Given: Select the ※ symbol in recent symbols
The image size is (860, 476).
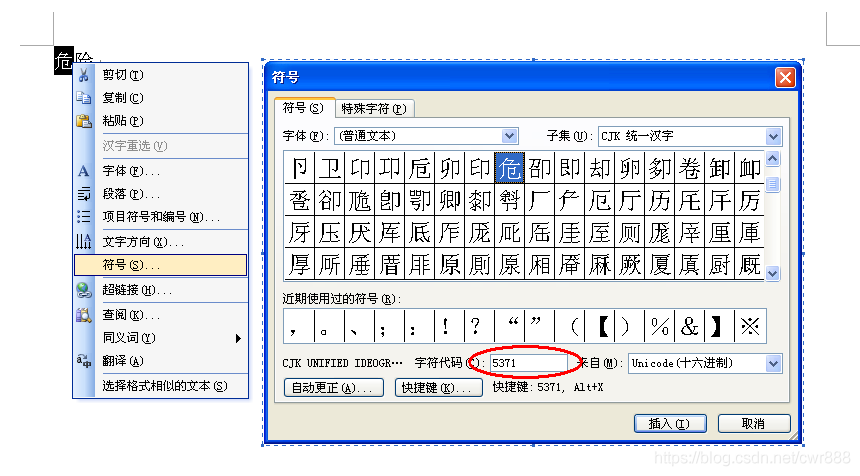Looking at the screenshot, I should tap(749, 326).
